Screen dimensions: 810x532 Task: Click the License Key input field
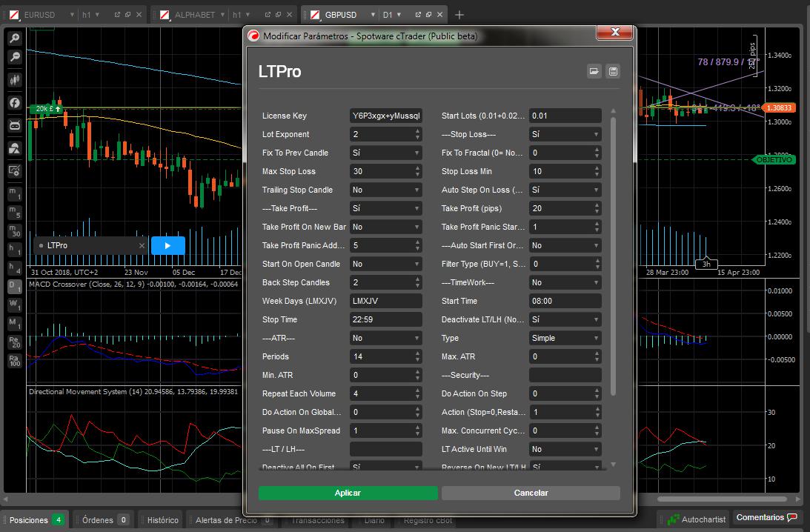coord(386,116)
